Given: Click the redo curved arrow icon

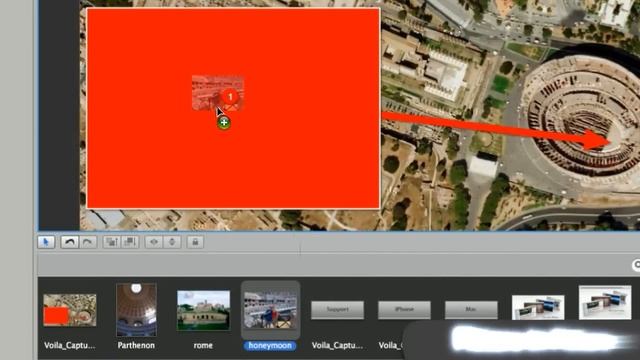Looking at the screenshot, I should pyautogui.click(x=87, y=242).
